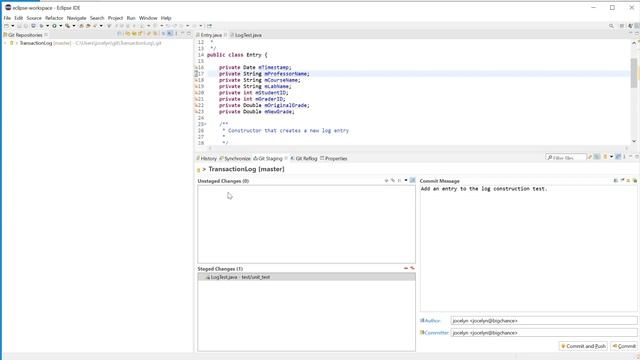Click the New Java Package toolbar icon
This screenshot has height=360, width=640.
point(81,26)
